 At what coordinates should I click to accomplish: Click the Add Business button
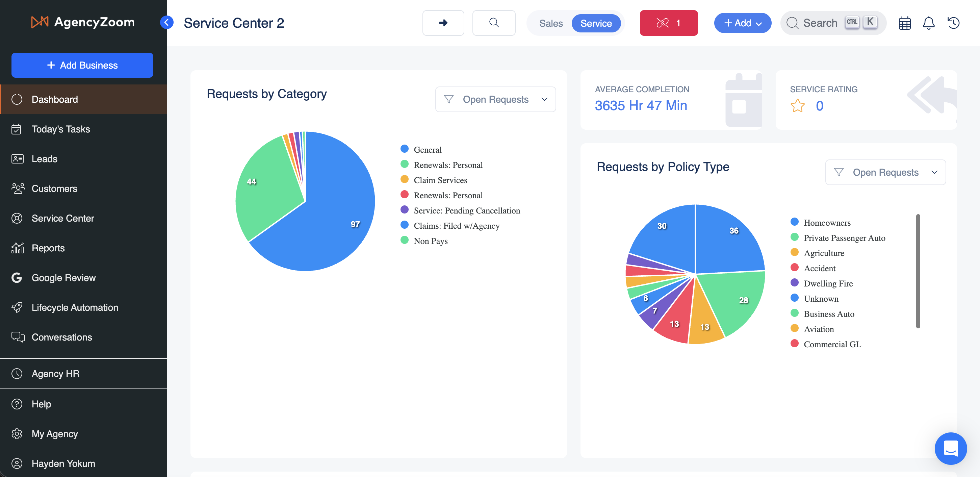click(x=82, y=65)
